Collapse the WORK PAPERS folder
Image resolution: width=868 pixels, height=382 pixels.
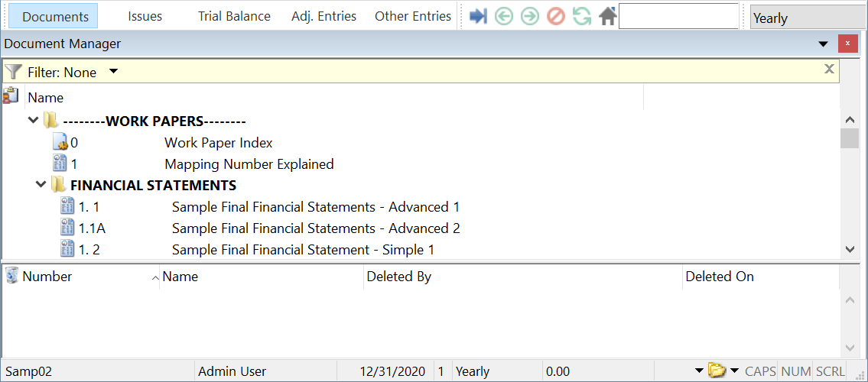pos(33,121)
